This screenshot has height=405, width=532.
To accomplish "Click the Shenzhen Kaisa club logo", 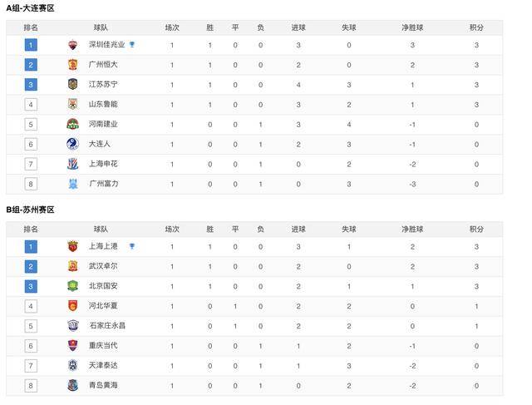I will (72, 45).
